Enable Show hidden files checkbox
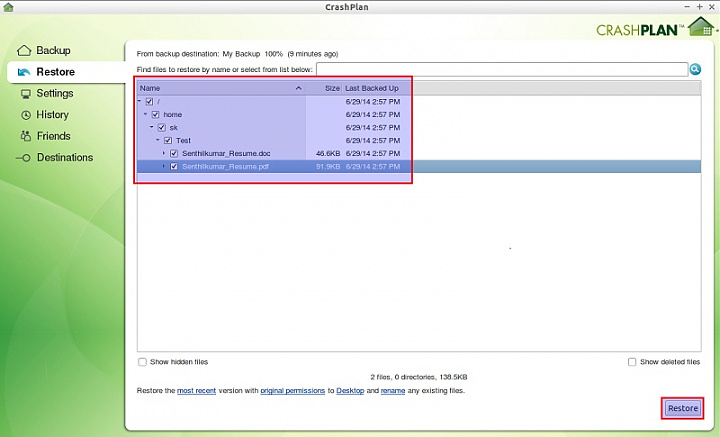Image resolution: width=720 pixels, height=437 pixels. click(x=142, y=362)
